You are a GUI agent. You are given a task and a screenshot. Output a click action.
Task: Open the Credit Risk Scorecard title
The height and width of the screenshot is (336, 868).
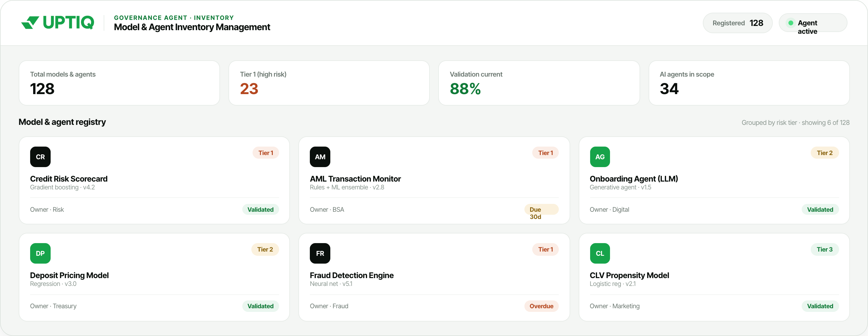point(69,179)
